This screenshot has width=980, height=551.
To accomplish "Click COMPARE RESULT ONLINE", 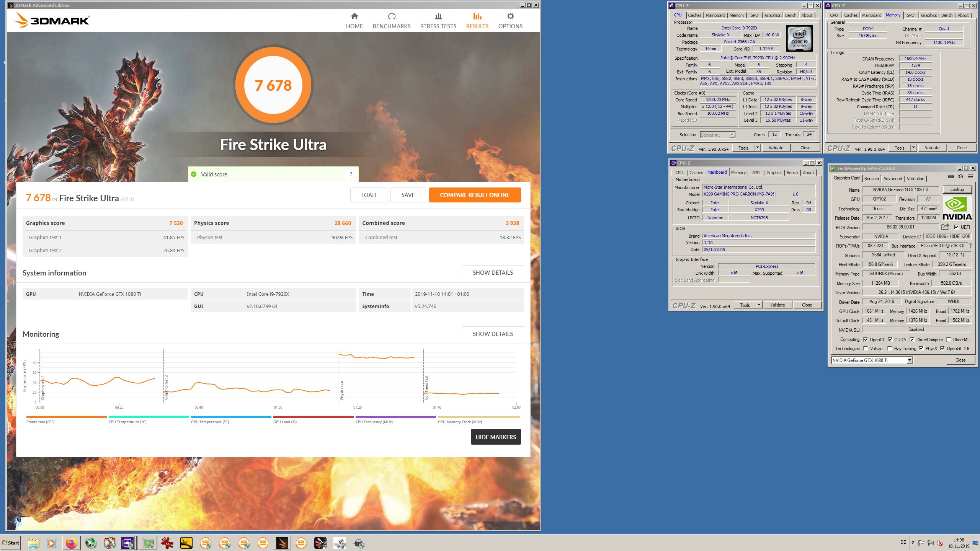I will click(475, 195).
